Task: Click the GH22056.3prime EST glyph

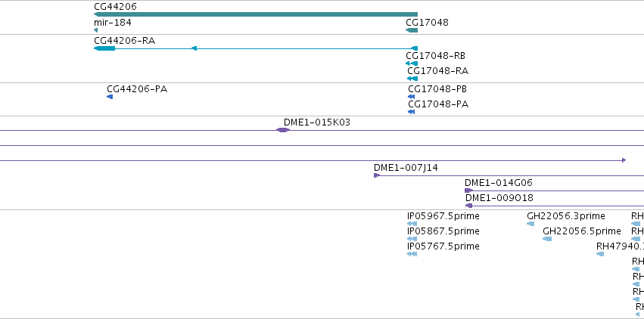Action: coord(530,224)
